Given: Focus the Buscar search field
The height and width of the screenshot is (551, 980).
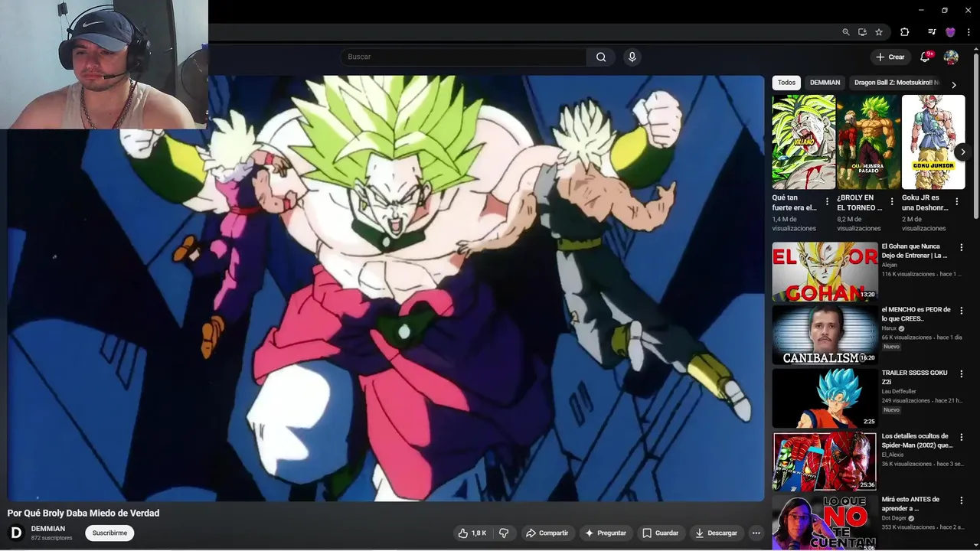Looking at the screenshot, I should 463,57.
